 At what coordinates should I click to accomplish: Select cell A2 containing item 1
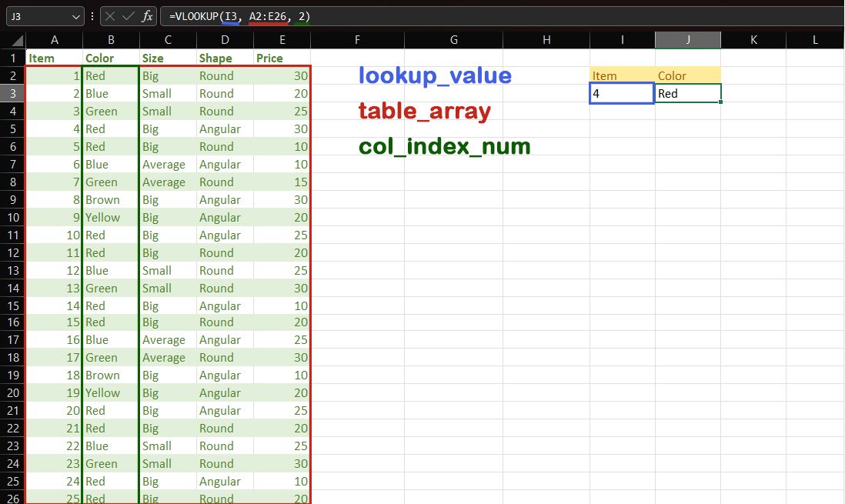[54, 75]
